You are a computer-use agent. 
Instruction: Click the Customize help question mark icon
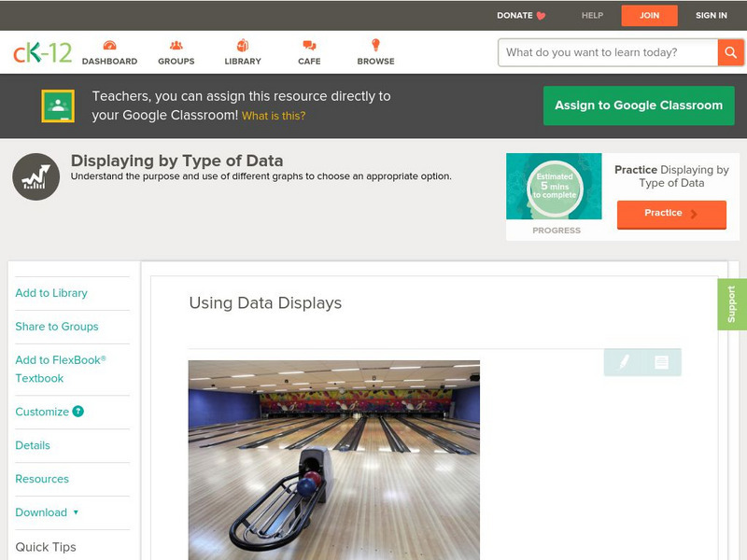tap(78, 412)
